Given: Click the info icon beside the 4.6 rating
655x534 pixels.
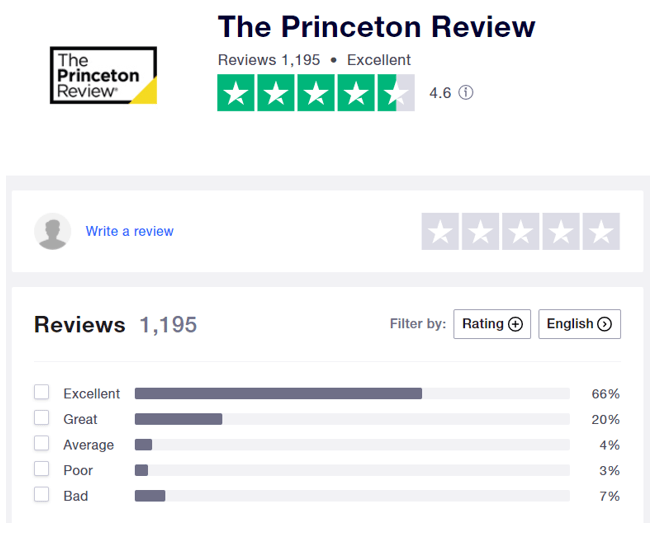Looking at the screenshot, I should tap(466, 92).
